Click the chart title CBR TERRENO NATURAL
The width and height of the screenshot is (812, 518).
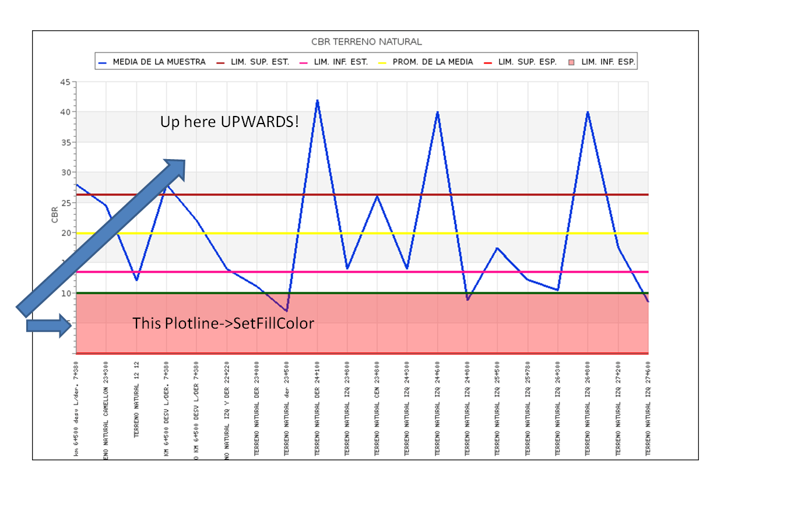[x=367, y=42]
